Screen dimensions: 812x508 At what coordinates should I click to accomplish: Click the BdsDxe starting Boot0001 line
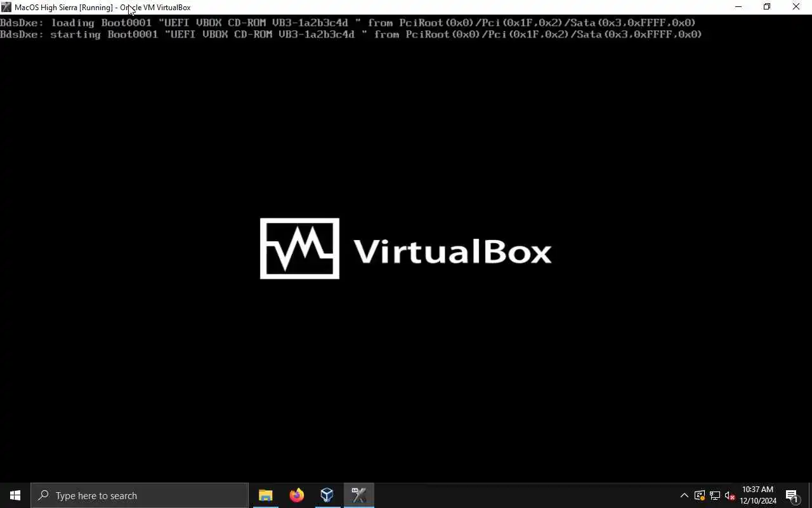[x=351, y=34]
